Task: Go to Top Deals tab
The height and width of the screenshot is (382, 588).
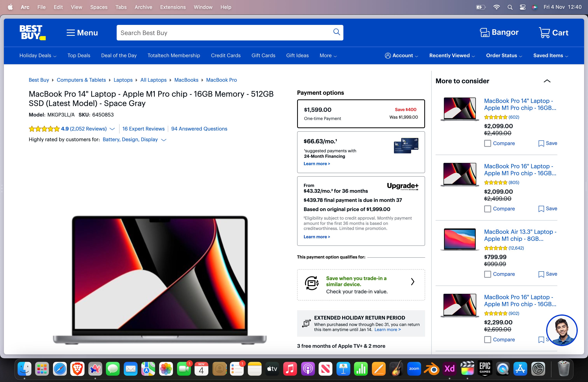Action: click(x=79, y=56)
